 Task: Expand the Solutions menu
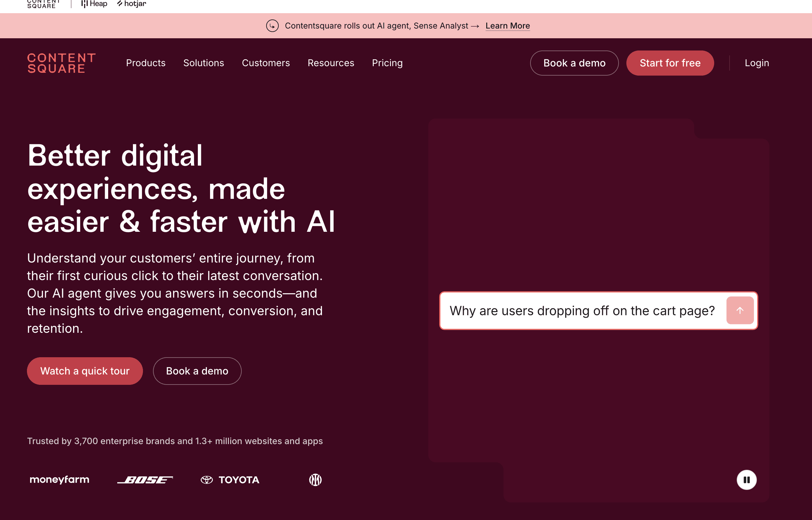(x=203, y=63)
